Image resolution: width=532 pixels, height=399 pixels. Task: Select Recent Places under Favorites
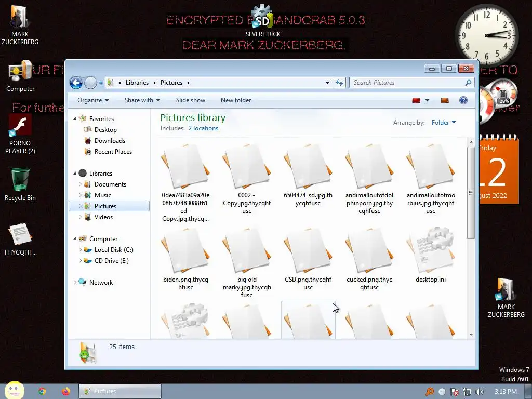coord(113,151)
